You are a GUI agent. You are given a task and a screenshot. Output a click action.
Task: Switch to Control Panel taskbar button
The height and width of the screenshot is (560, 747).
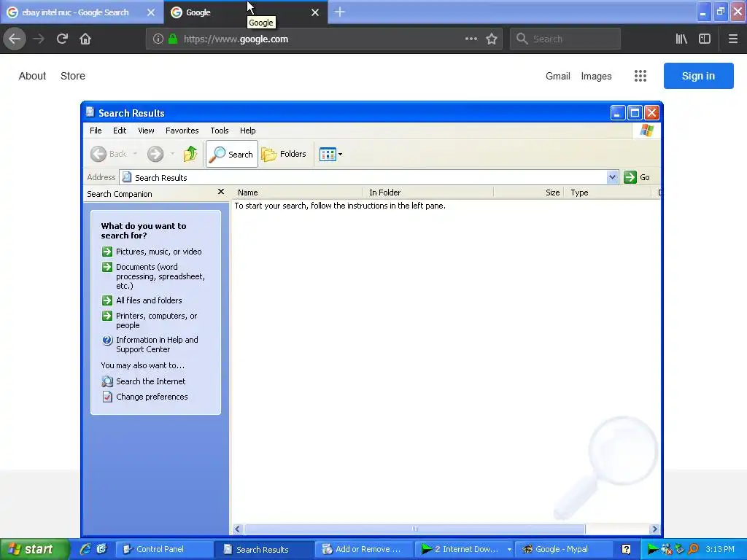(x=165, y=549)
